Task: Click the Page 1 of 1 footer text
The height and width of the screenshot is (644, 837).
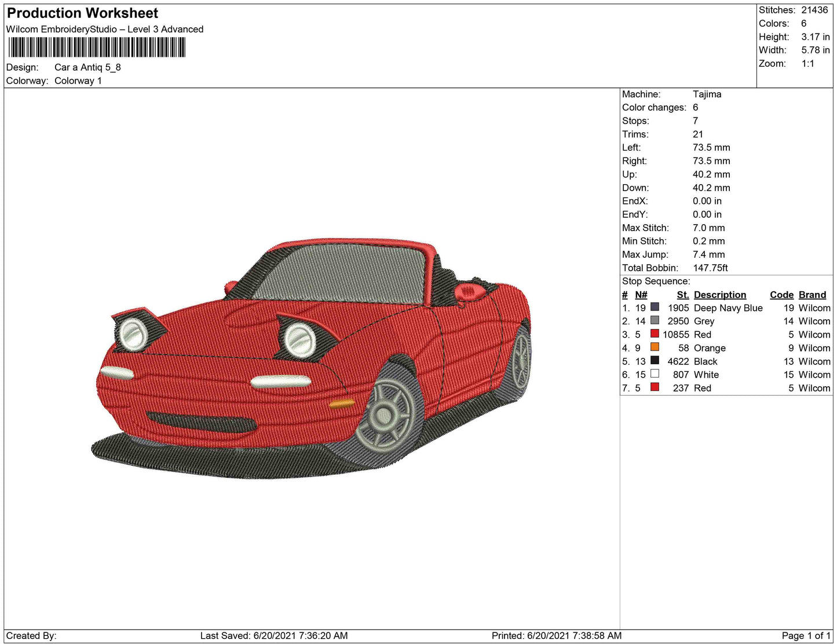Action: 806,636
